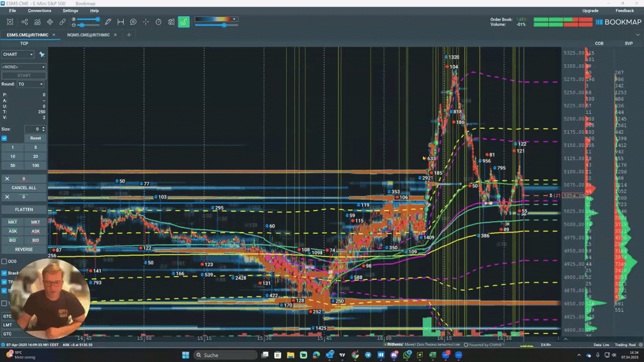Open File Explorer from the taskbar
The height and width of the screenshot is (362, 644).
click(291, 355)
